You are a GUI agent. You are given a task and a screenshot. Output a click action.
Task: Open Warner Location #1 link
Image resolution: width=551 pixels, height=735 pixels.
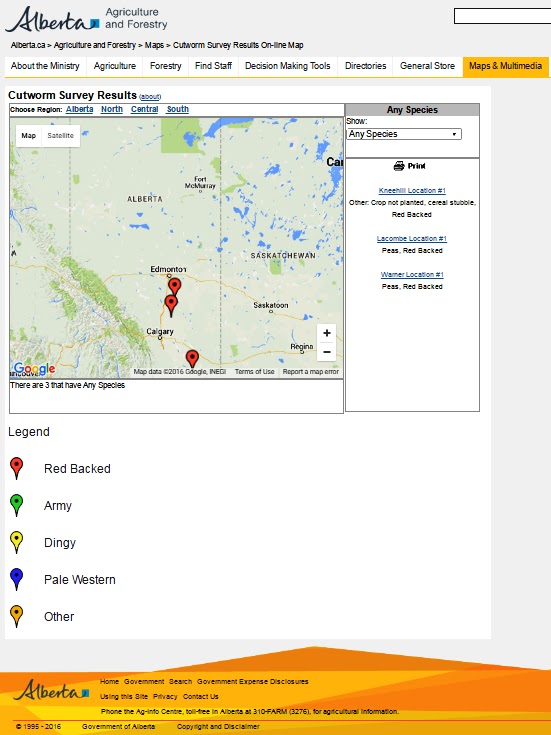[412, 275]
